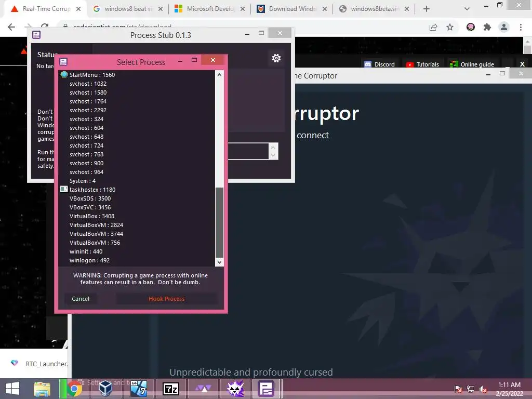Open Process Stub settings gear
This screenshot has width=532, height=399.
[276, 58]
